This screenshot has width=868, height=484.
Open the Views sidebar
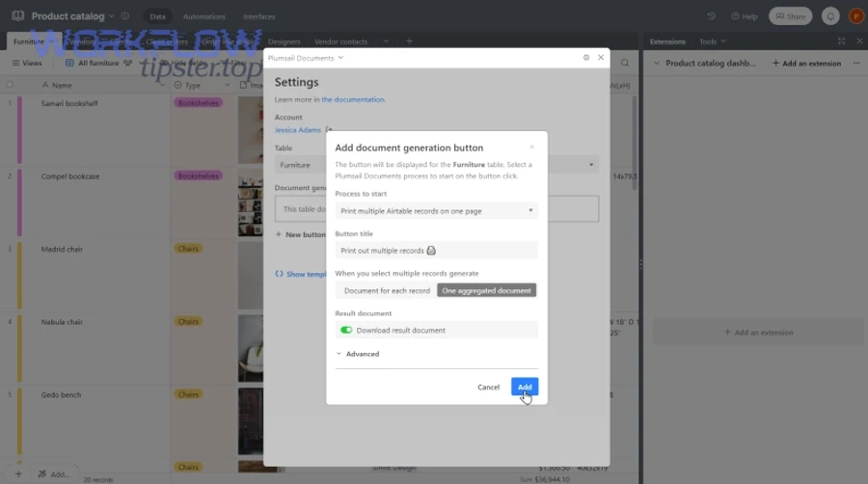click(x=27, y=63)
